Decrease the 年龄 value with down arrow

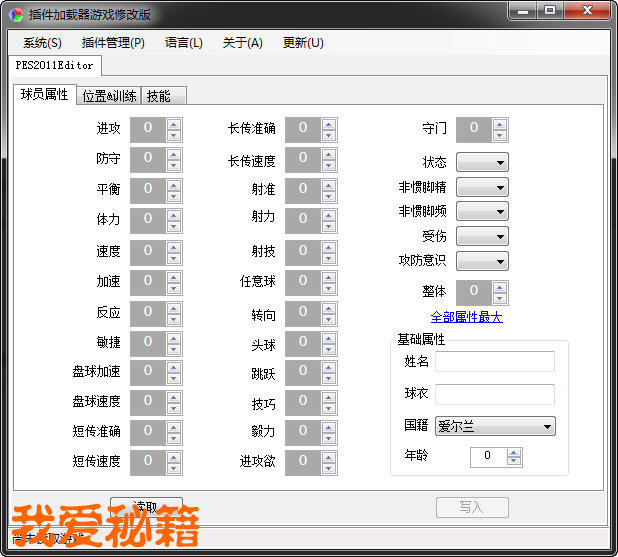point(514,461)
